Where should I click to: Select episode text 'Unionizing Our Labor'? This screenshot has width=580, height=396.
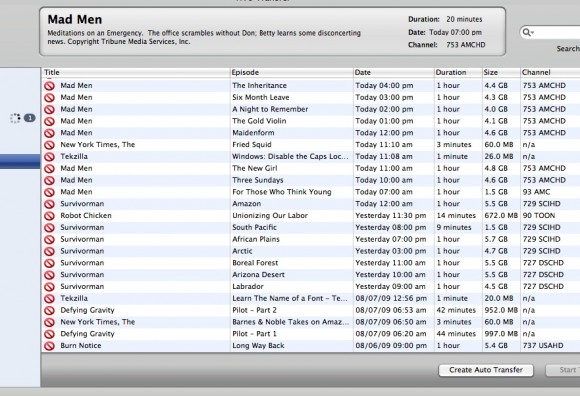(x=270, y=216)
